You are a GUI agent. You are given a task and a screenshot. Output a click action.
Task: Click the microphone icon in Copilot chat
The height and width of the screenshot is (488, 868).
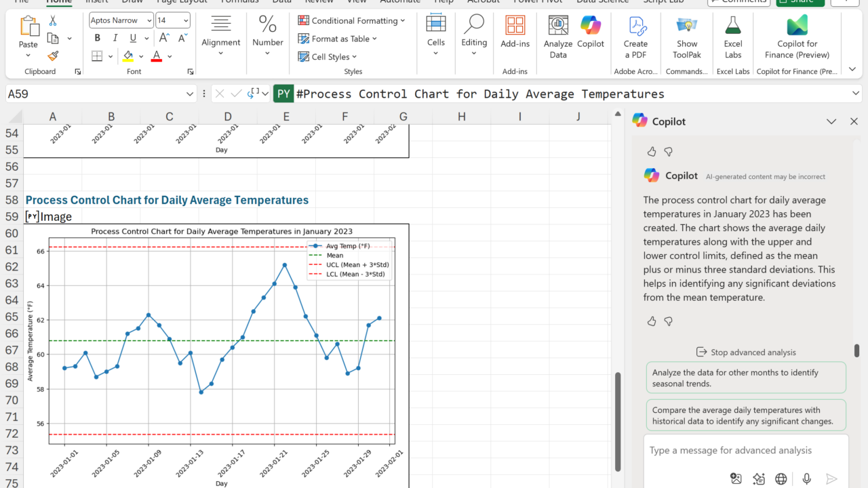click(x=806, y=479)
